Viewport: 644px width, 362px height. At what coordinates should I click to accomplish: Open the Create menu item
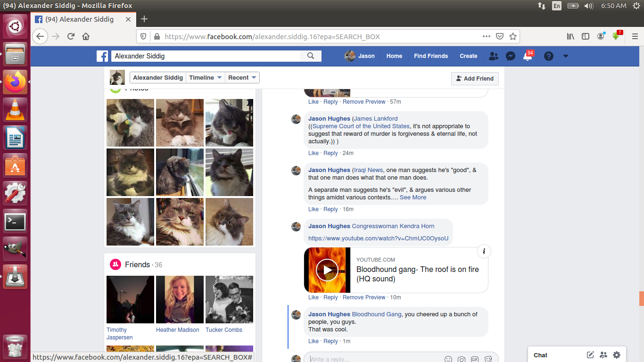click(469, 56)
